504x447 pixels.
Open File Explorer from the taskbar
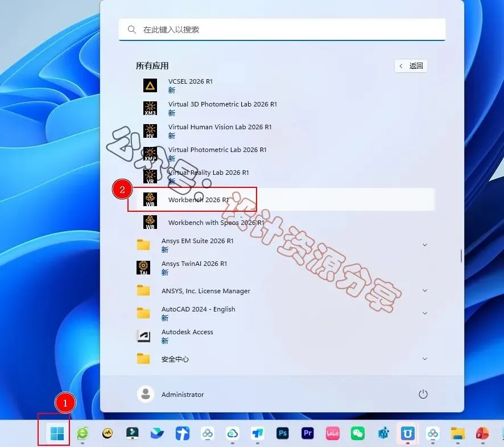coord(458,433)
